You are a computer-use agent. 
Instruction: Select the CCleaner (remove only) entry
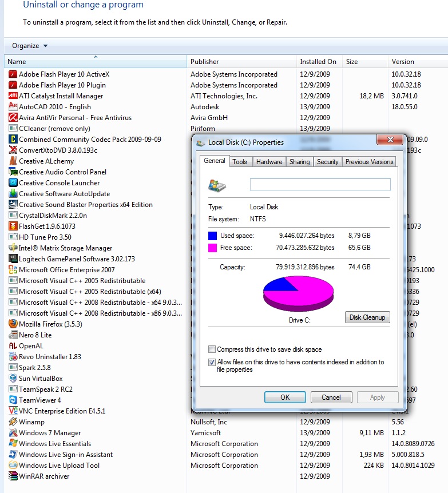coord(54,129)
